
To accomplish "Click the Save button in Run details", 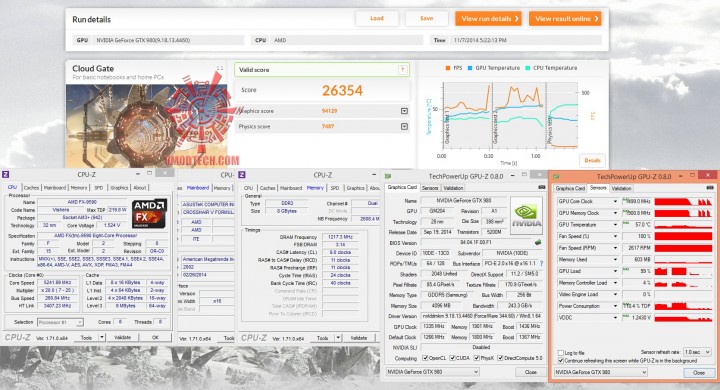I will (x=427, y=18).
